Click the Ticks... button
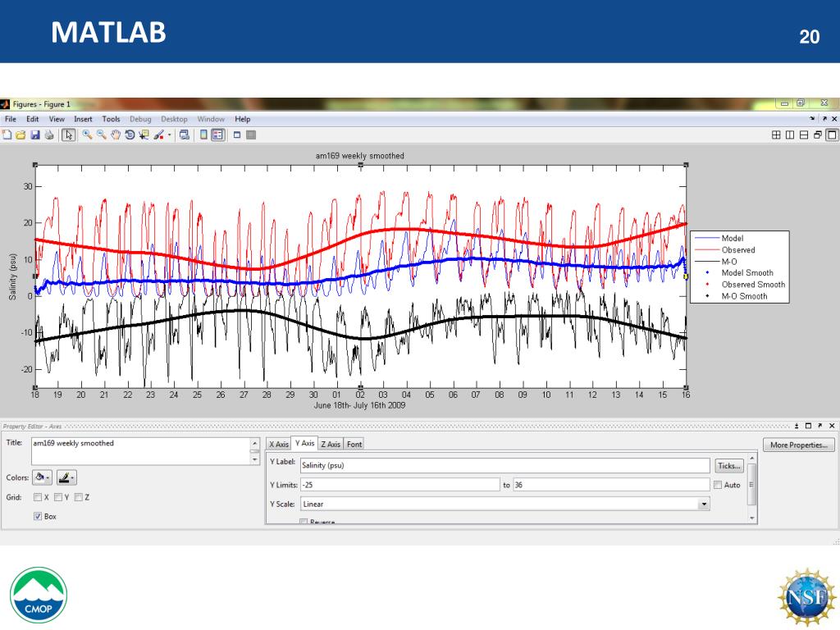The height and width of the screenshot is (630, 840). click(x=729, y=466)
